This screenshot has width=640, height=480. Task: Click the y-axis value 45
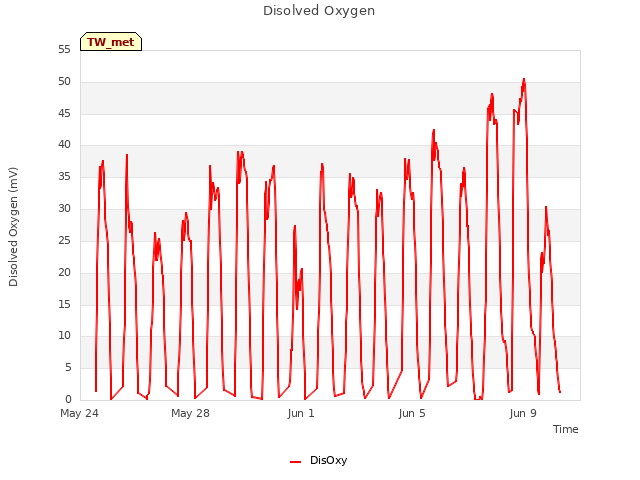pos(64,113)
